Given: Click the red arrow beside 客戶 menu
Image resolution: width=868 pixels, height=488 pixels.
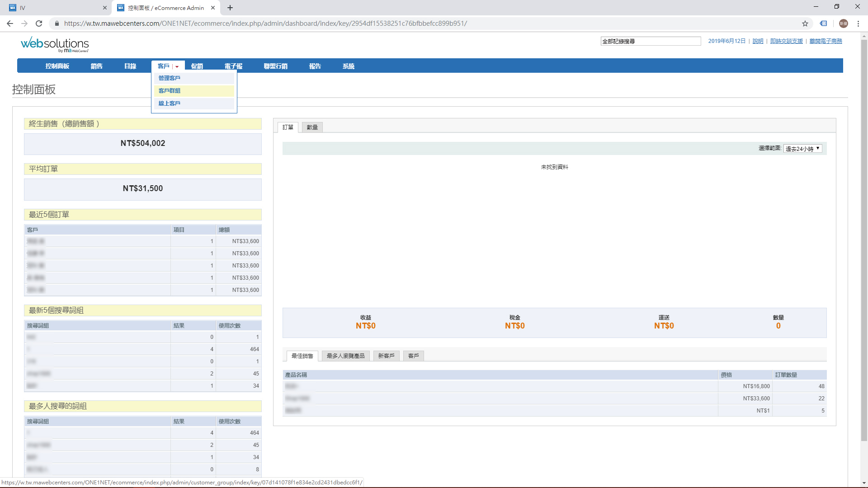Looking at the screenshot, I should pos(177,66).
